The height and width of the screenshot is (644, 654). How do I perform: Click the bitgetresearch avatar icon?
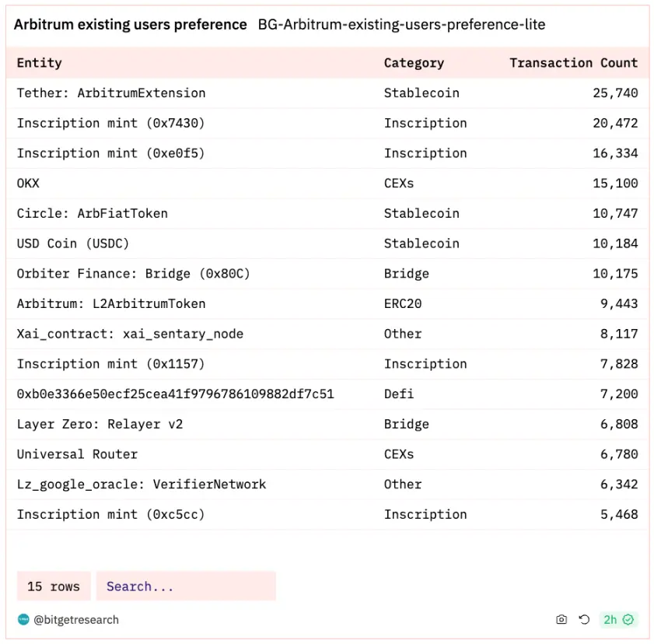click(23, 620)
